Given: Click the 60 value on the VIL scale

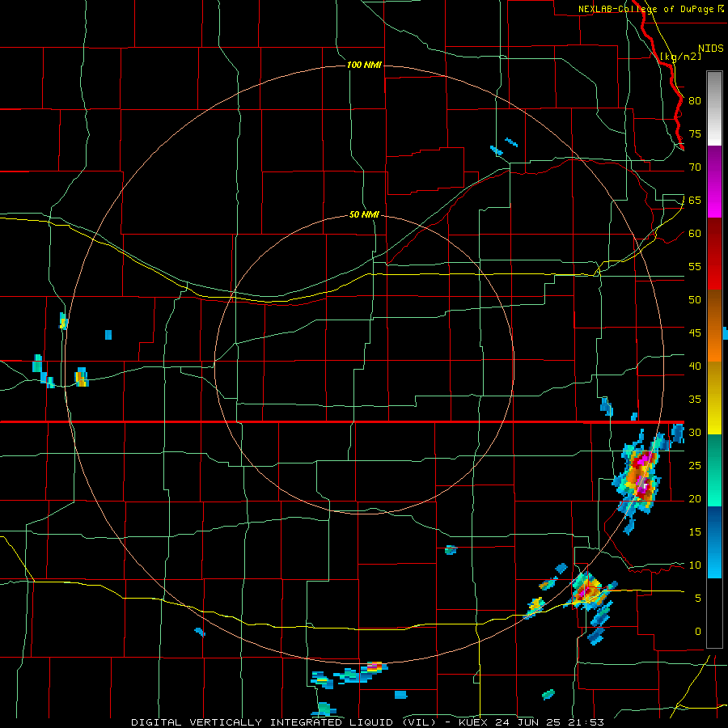Looking at the screenshot, I should tap(695, 234).
